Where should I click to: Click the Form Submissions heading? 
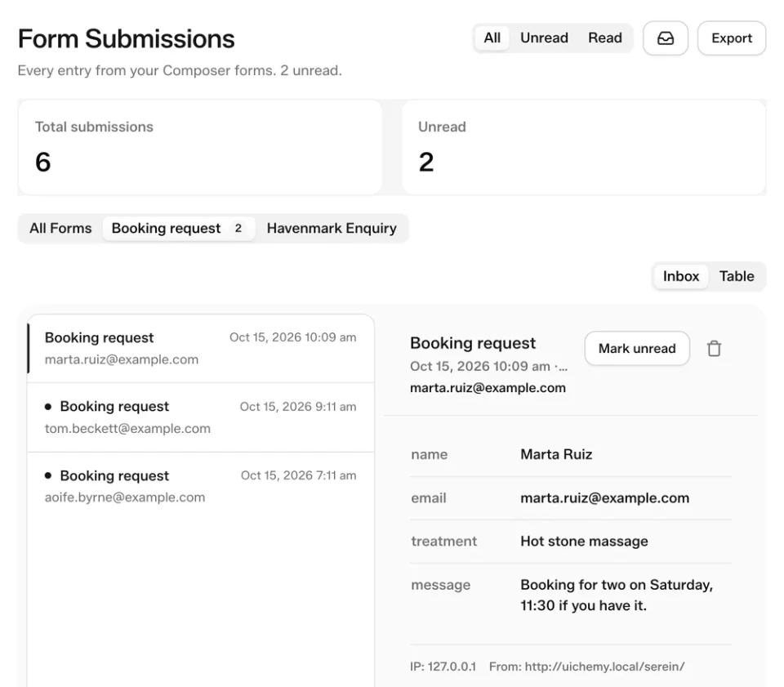pos(126,39)
